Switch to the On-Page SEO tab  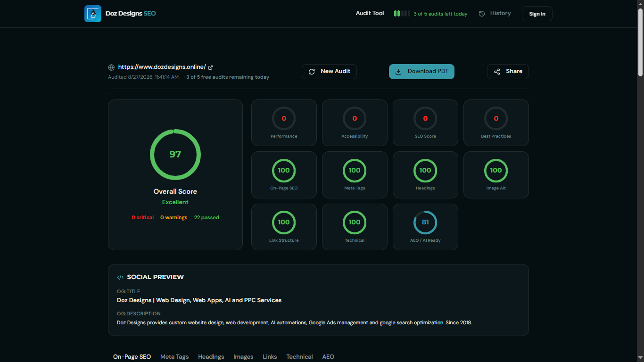[132, 357]
